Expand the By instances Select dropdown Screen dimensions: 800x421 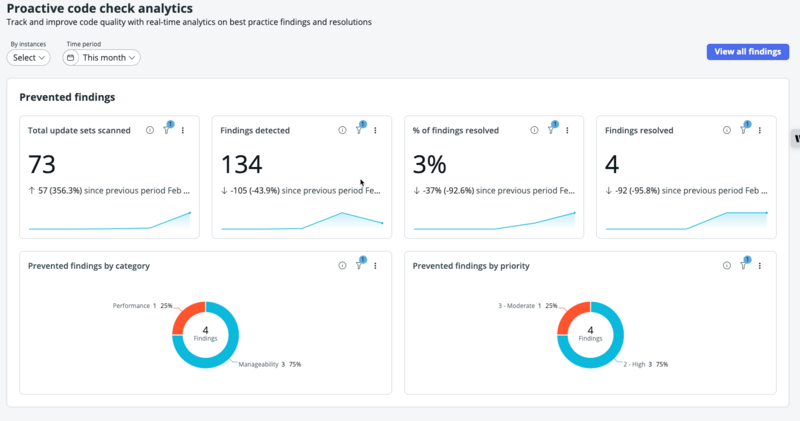click(x=29, y=58)
